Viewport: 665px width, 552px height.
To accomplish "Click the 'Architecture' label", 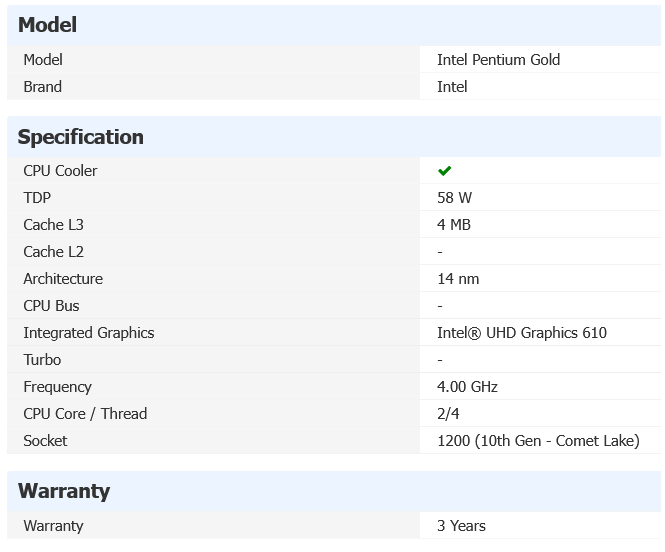I will point(63,279).
